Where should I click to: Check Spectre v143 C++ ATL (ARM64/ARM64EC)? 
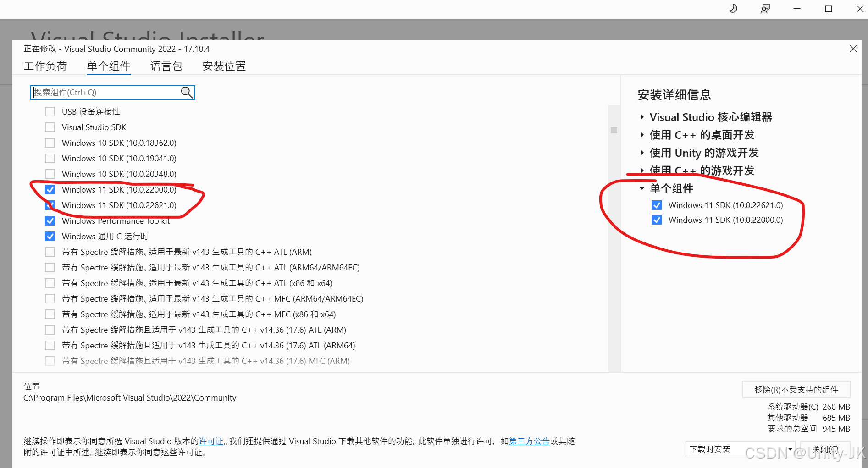(50, 267)
